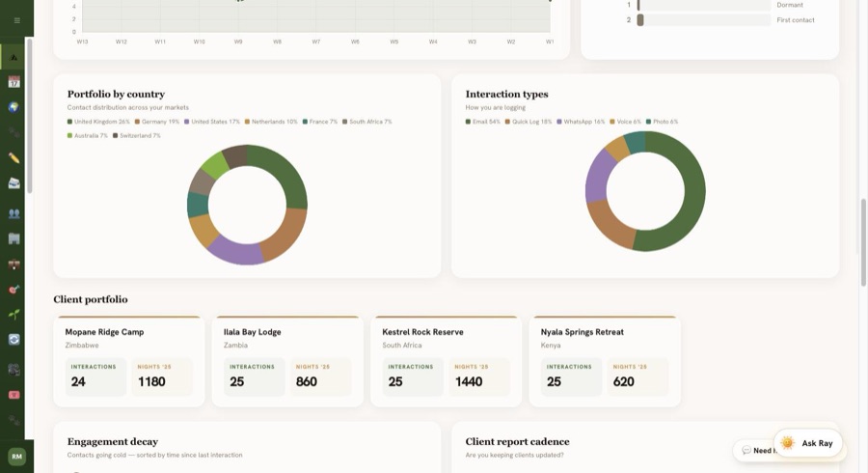
Task: Click the purple United States donut segment
Action: pos(235,252)
